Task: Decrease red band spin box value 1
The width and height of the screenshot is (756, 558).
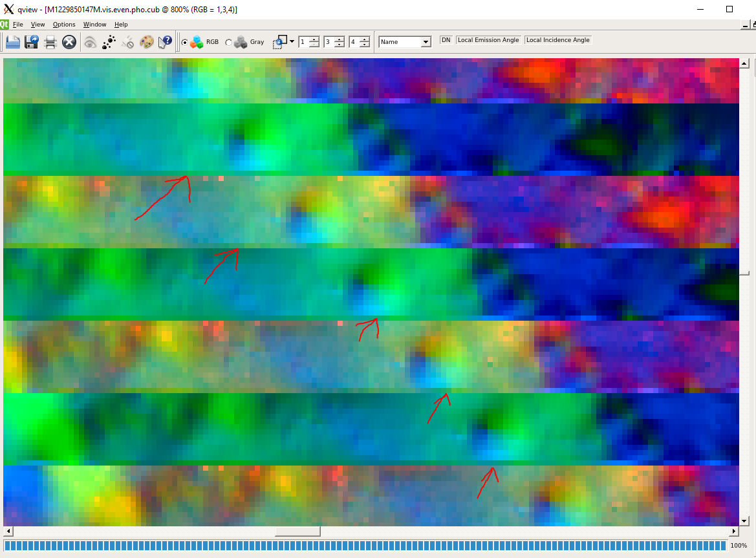Action: coord(314,45)
